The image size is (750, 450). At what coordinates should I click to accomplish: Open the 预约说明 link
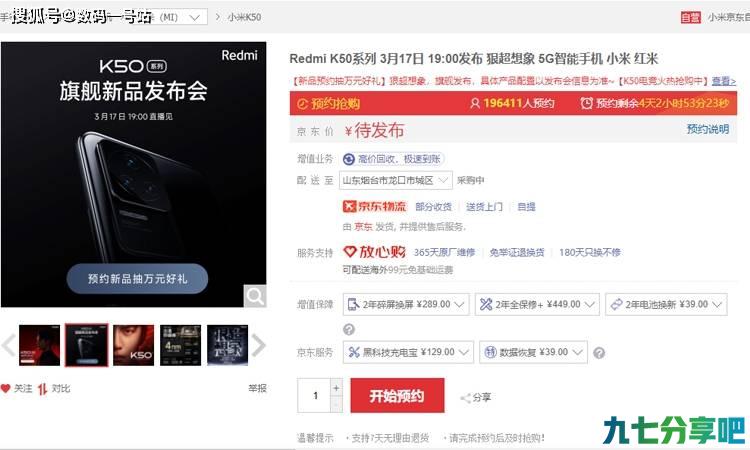(707, 129)
